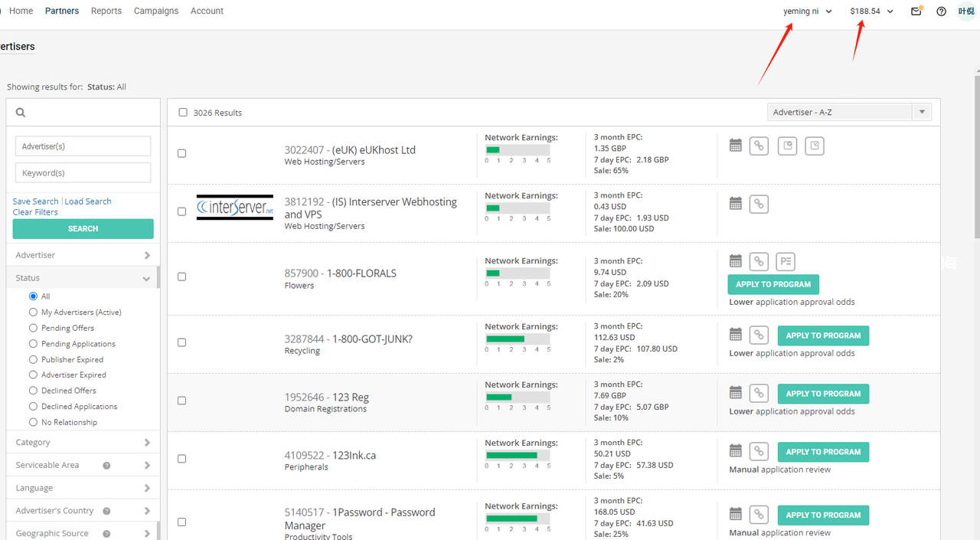The image size is (980, 540).
Task: Go to the Campaigns menu
Action: coord(156,11)
